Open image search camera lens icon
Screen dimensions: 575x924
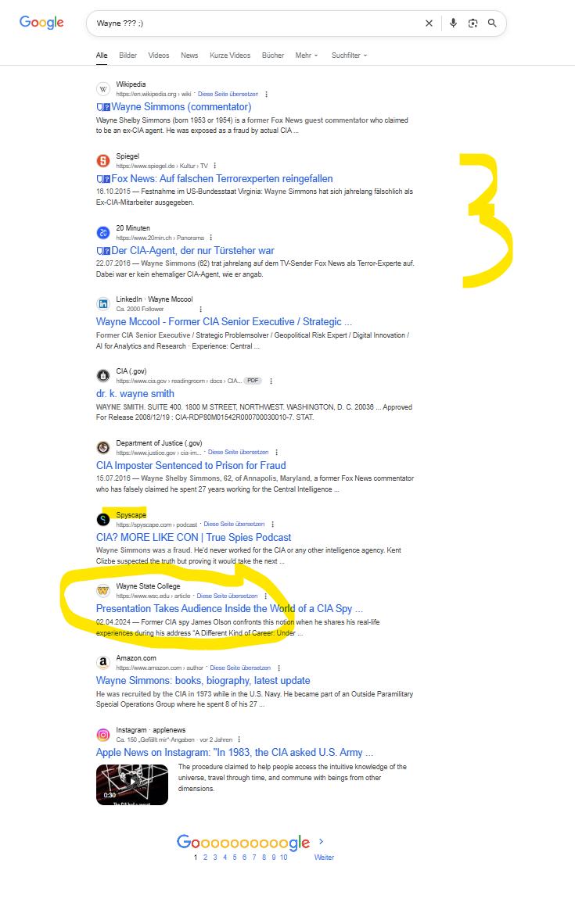pyautogui.click(x=473, y=23)
